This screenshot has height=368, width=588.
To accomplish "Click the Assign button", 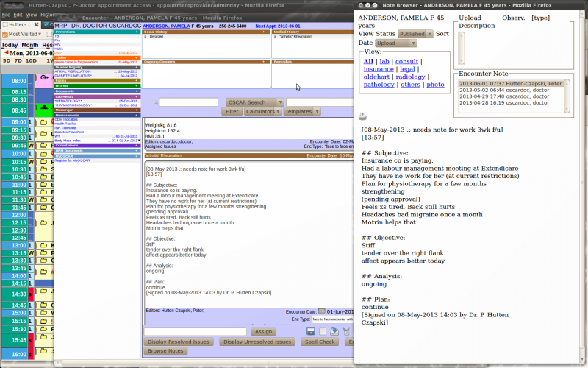I will (x=264, y=332).
